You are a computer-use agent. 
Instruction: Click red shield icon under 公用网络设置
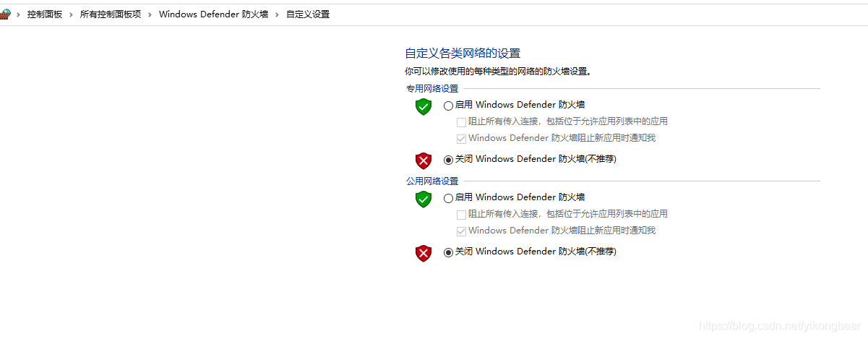424,253
